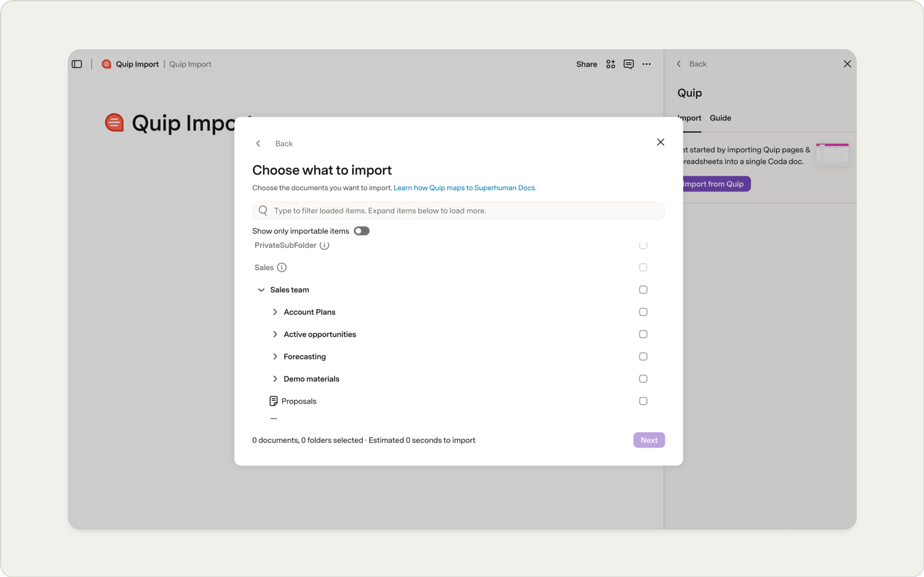The height and width of the screenshot is (577, 924).
Task: Click the import preview thumbnail in side panel
Action: point(832,154)
